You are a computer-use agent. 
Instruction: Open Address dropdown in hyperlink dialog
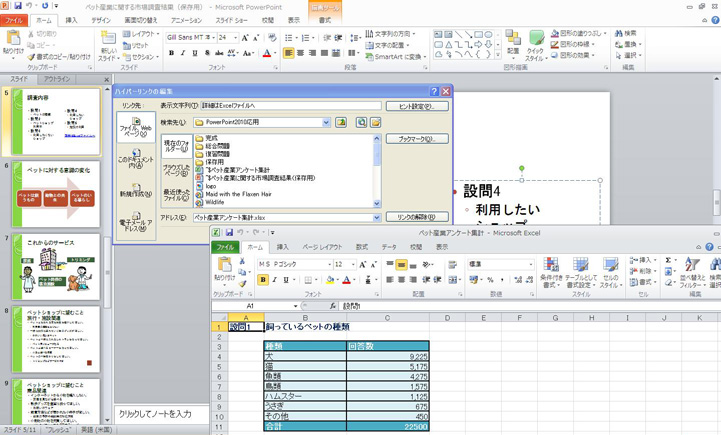(x=377, y=218)
